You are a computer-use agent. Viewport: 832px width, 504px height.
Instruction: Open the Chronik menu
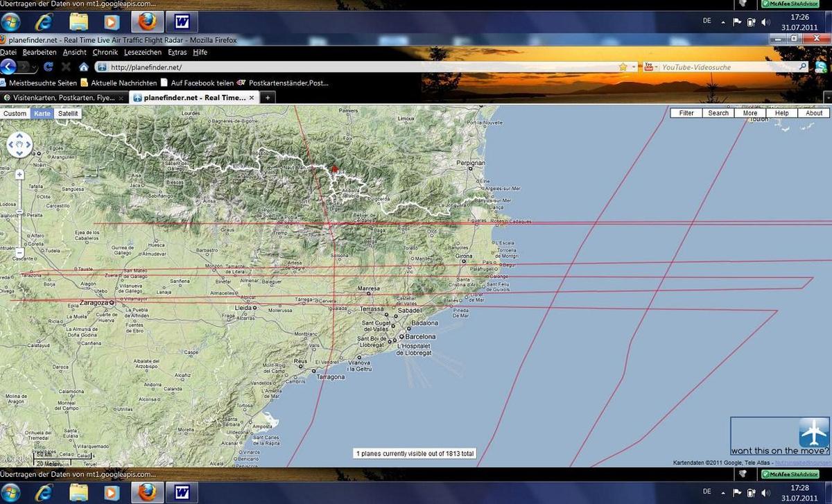point(105,52)
